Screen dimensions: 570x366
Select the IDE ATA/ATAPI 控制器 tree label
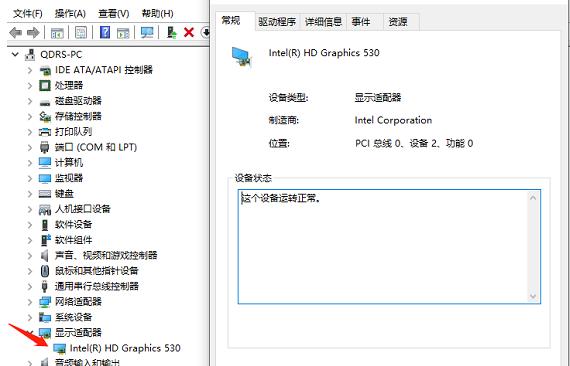pos(104,70)
